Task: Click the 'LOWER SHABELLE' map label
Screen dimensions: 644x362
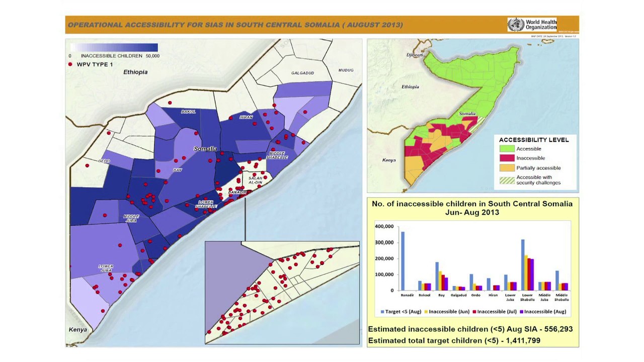Action: tap(206, 204)
